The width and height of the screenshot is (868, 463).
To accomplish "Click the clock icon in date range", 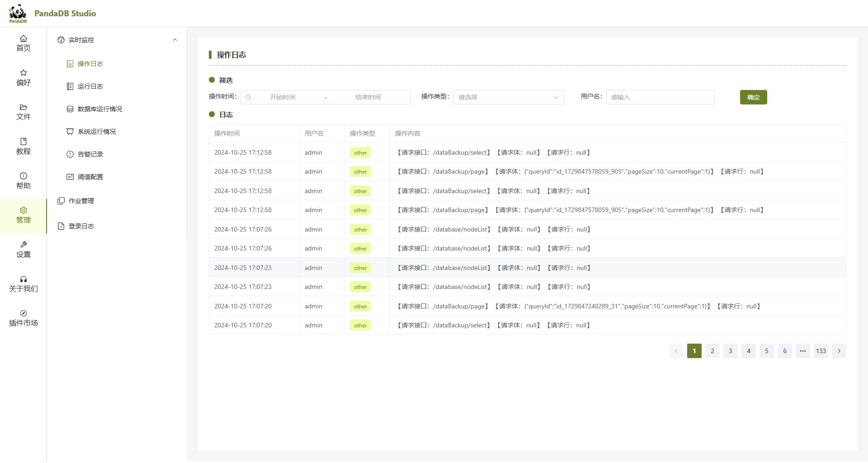I will coord(248,97).
